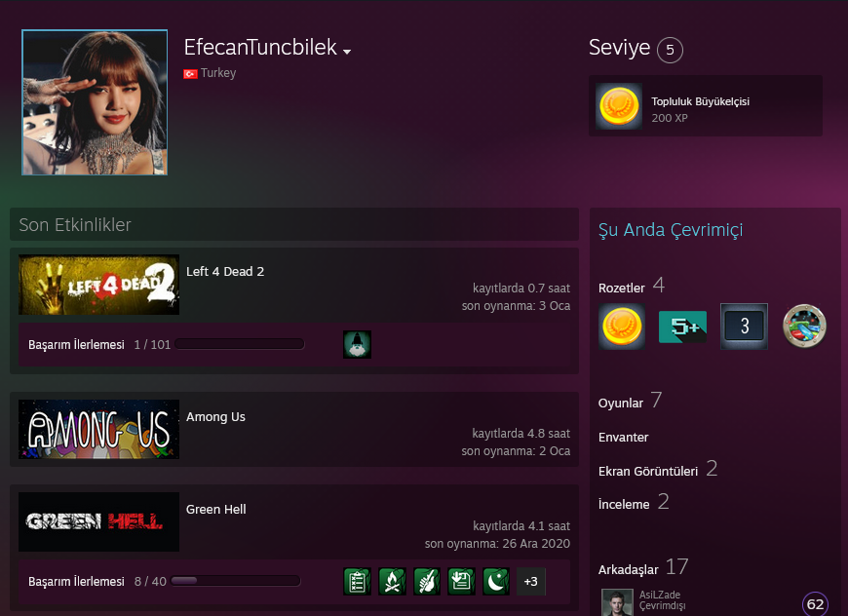Click the 'Seviye' level label
Screen dimensions: 848x616
pyautogui.click(x=619, y=48)
